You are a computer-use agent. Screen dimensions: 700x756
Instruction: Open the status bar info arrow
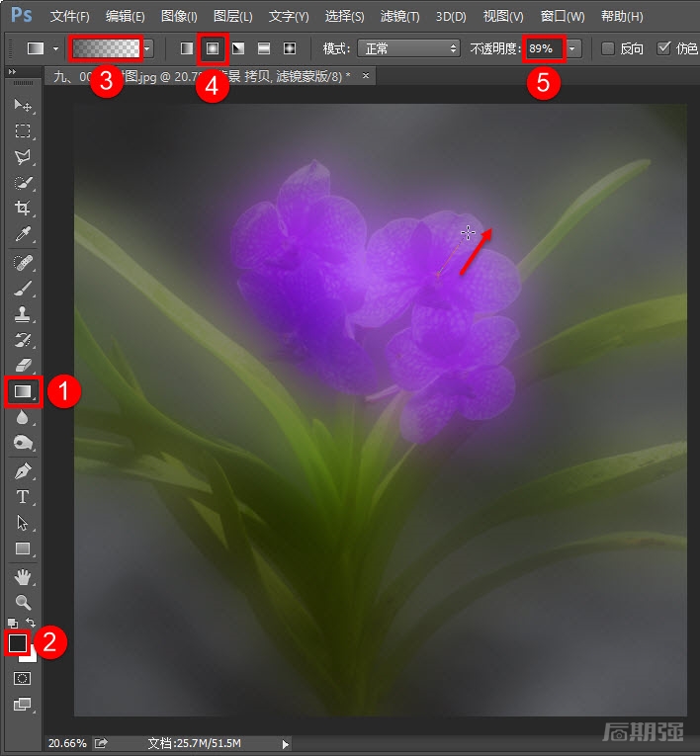pos(285,744)
